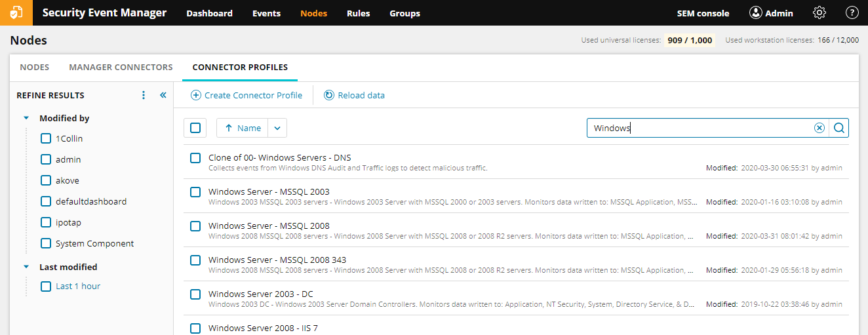Open the Events menu
Viewport: 868px width, 335px height.
click(266, 13)
